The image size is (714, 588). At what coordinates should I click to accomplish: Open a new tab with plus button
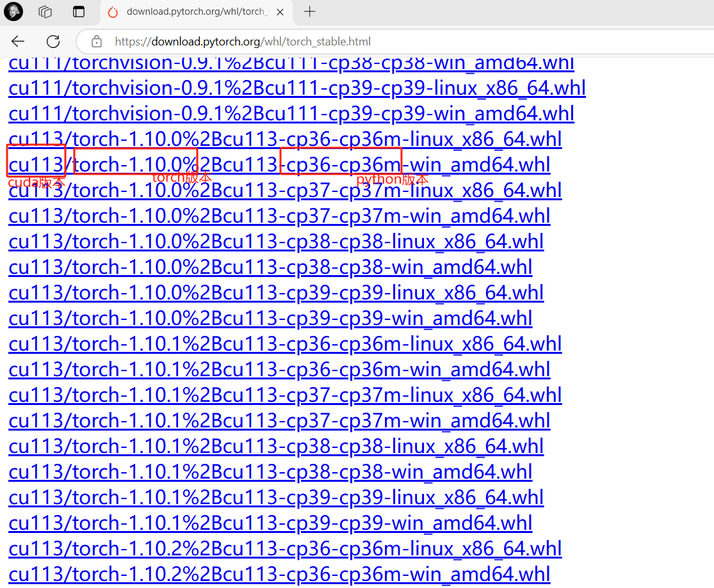coord(310,12)
